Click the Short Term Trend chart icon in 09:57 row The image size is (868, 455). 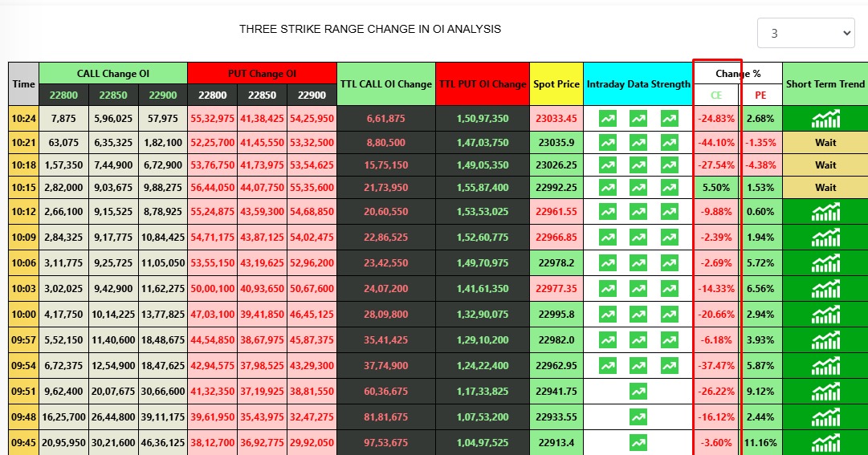pos(825,340)
